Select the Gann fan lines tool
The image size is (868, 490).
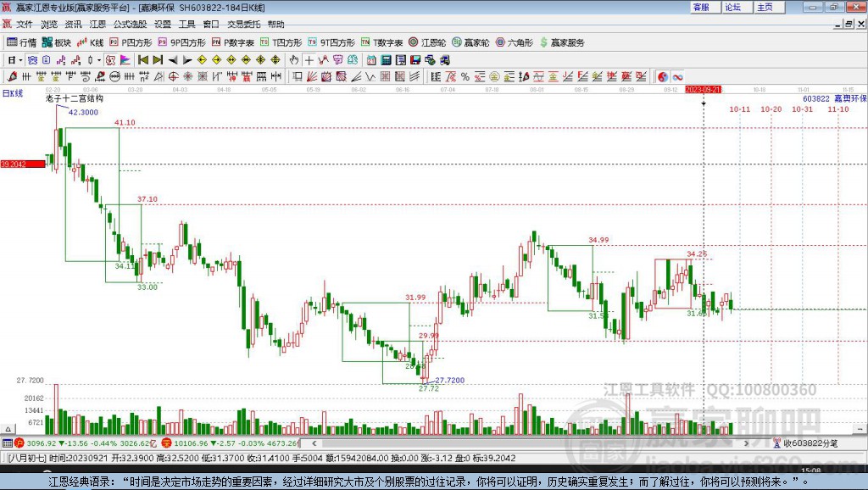pyautogui.click(x=312, y=77)
